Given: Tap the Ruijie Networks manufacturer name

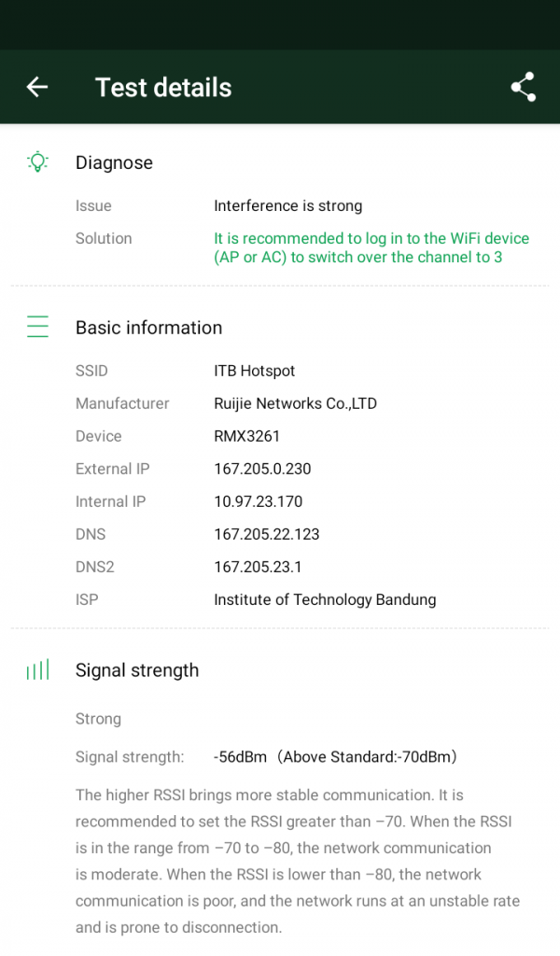Looking at the screenshot, I should 295,403.
